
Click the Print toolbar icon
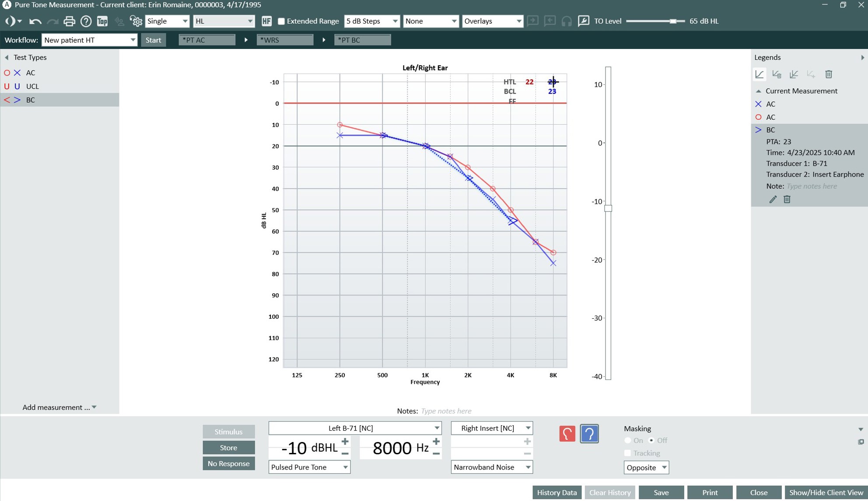point(69,21)
